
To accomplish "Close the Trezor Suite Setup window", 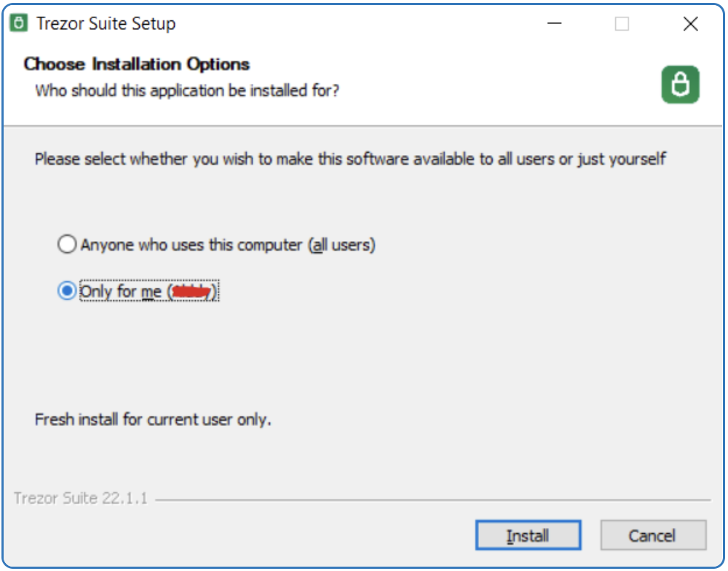I will tap(690, 23).
